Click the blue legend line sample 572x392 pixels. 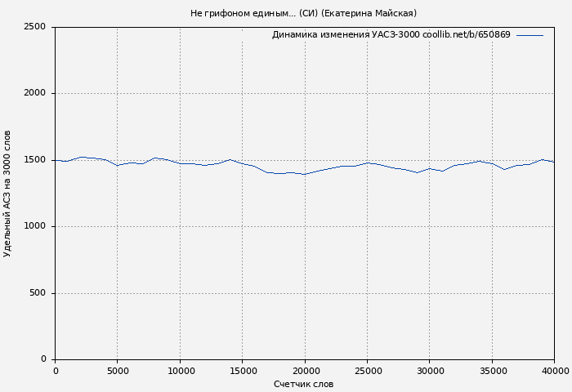point(530,35)
